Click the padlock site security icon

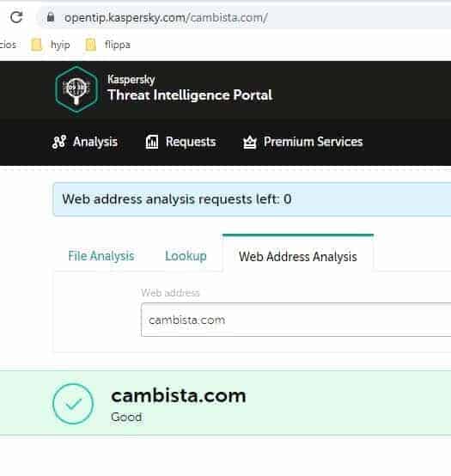tap(51, 17)
